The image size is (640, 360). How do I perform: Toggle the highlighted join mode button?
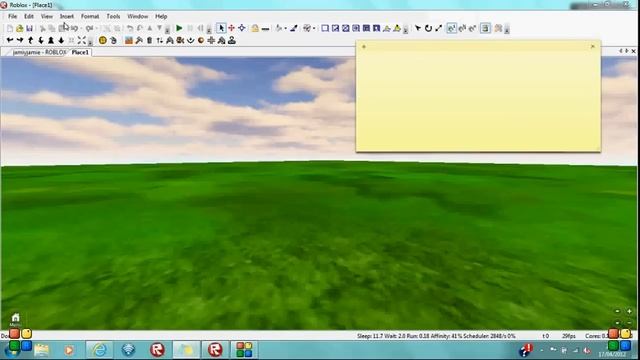(451, 28)
